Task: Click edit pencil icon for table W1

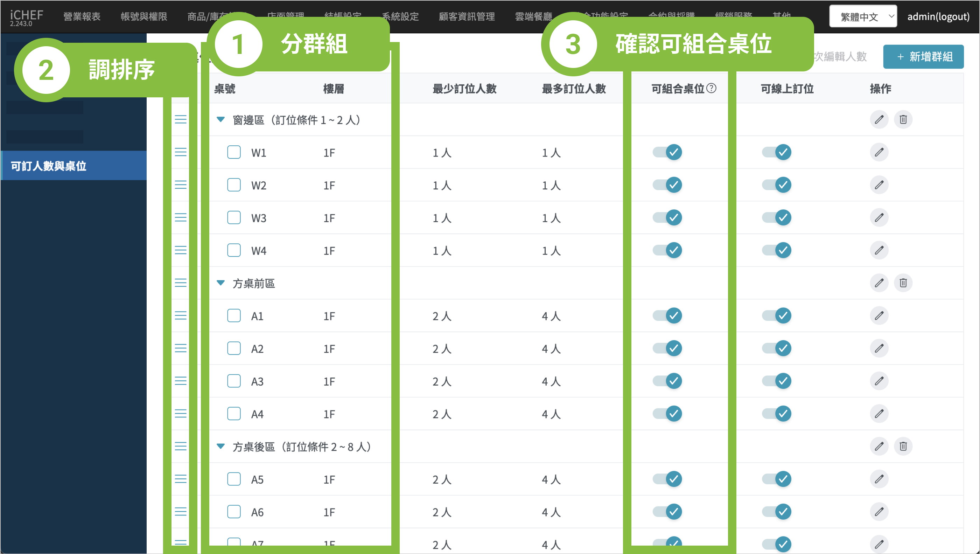Action: pyautogui.click(x=879, y=152)
